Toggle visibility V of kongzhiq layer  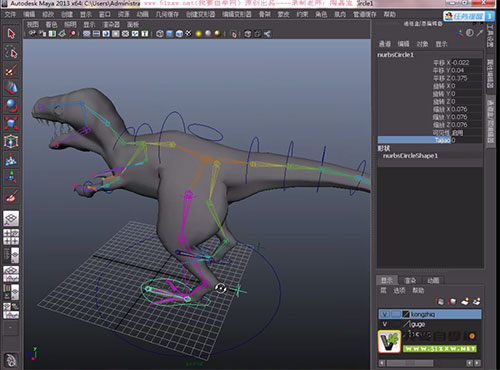coord(385,314)
